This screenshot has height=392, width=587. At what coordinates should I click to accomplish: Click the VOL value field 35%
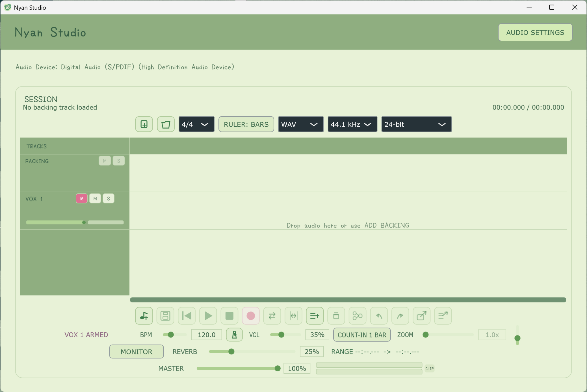(x=317, y=335)
